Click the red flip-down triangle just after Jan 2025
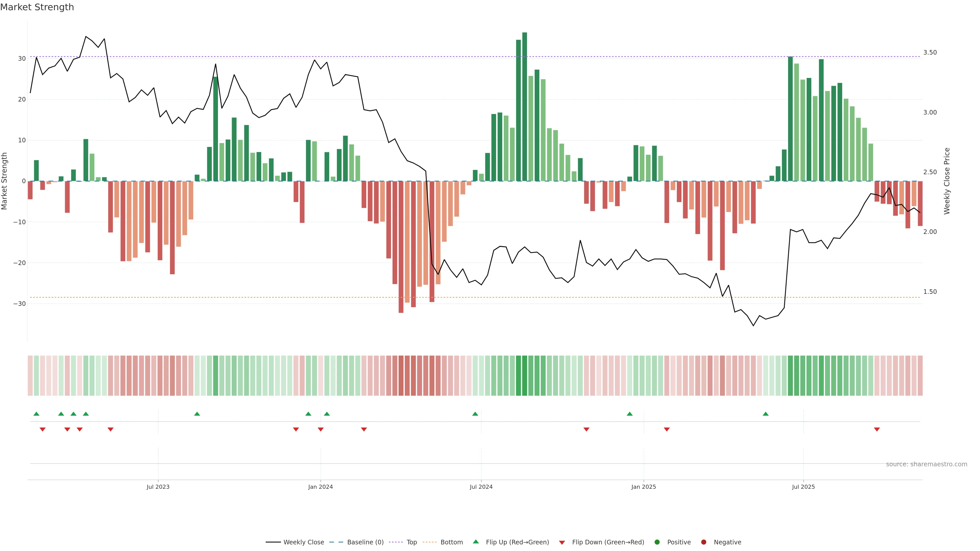The height and width of the screenshot is (551, 980). pos(667,429)
